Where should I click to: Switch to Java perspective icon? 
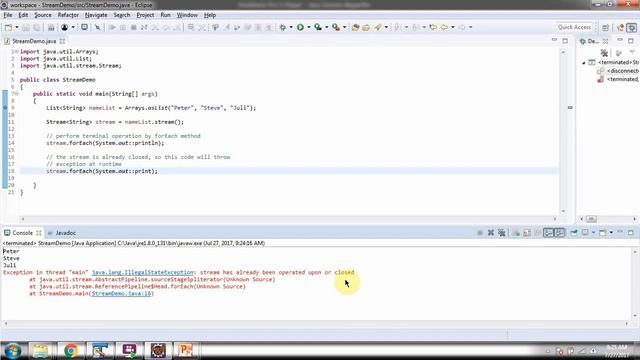[x=621, y=27]
